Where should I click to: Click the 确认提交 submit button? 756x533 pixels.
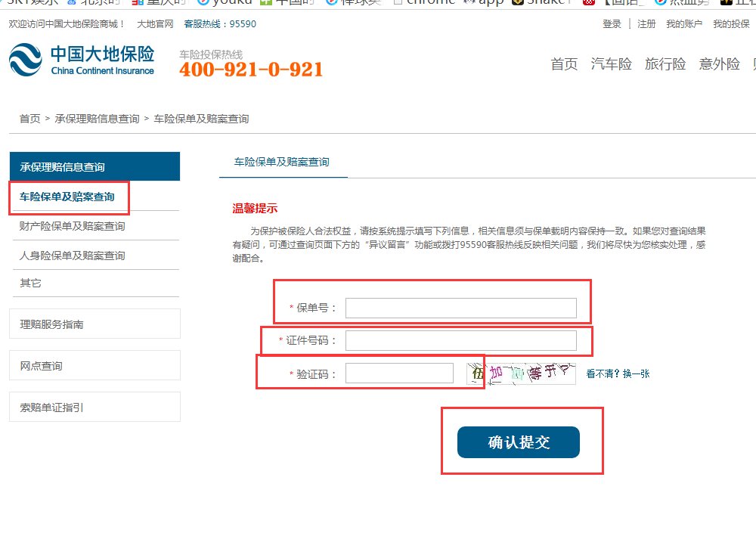(518, 442)
